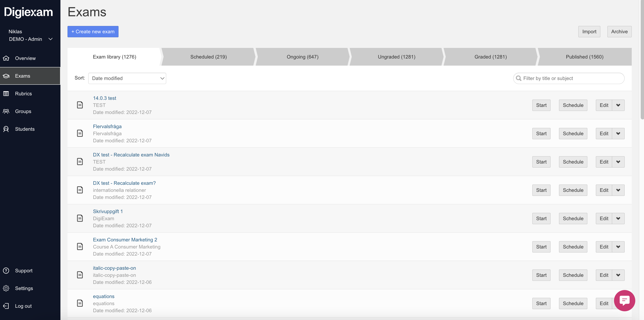Expand the DEMO - Admin account dropdown

(x=50, y=39)
